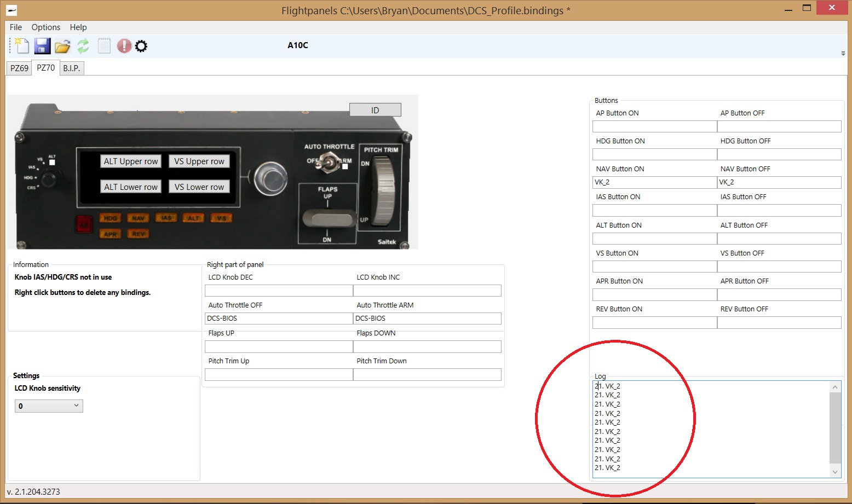Image resolution: width=852 pixels, height=504 pixels.
Task: Click the A10C profile label in the toolbar
Action: [298, 45]
